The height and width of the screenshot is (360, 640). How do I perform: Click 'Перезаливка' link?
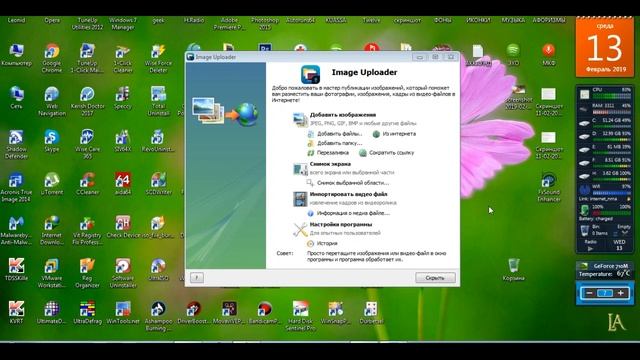(333, 153)
